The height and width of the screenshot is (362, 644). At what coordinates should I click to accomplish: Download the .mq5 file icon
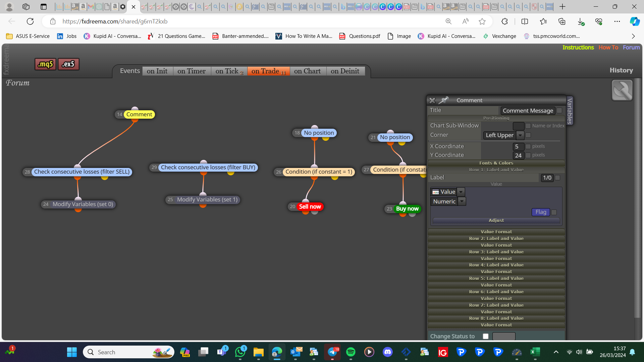(45, 64)
